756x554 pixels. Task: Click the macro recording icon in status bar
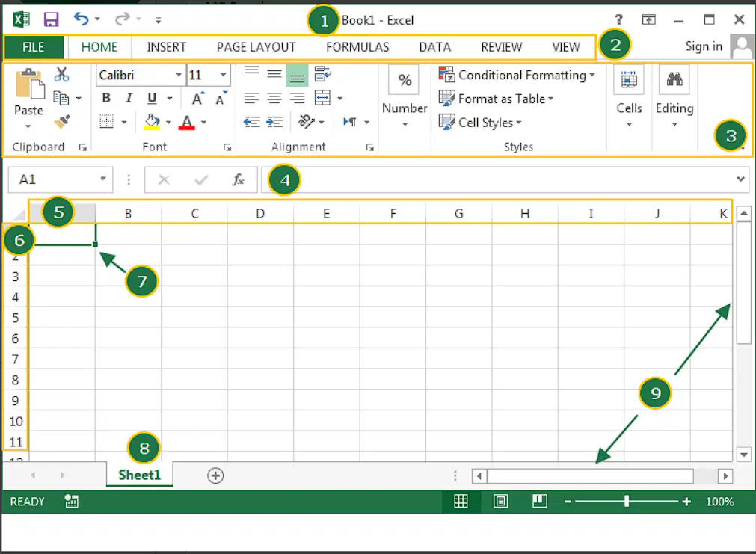(x=71, y=502)
